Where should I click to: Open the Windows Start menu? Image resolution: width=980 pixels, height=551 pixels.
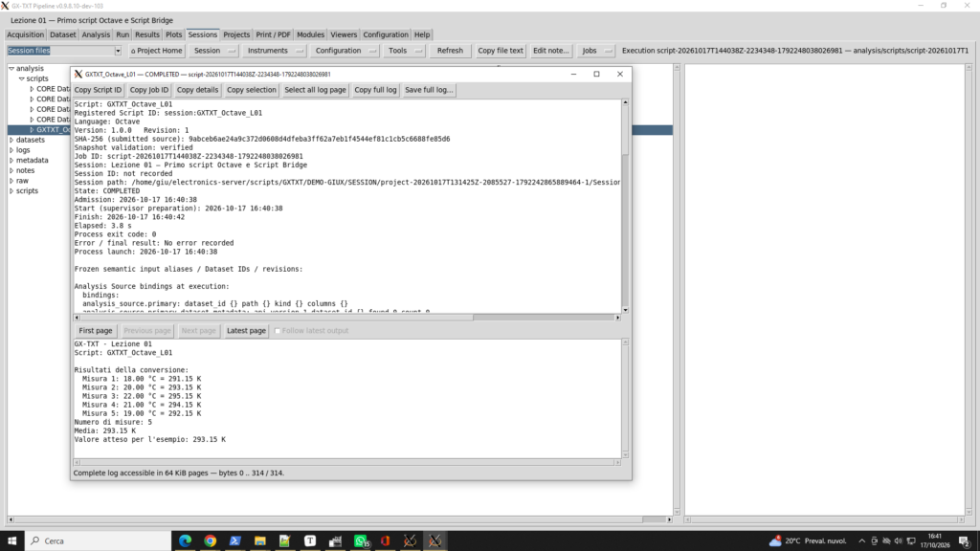[11, 541]
